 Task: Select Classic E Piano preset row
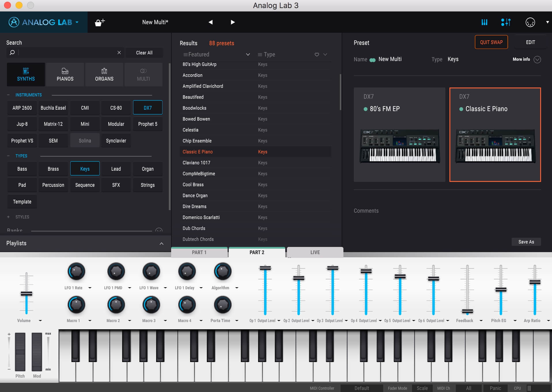coord(256,152)
